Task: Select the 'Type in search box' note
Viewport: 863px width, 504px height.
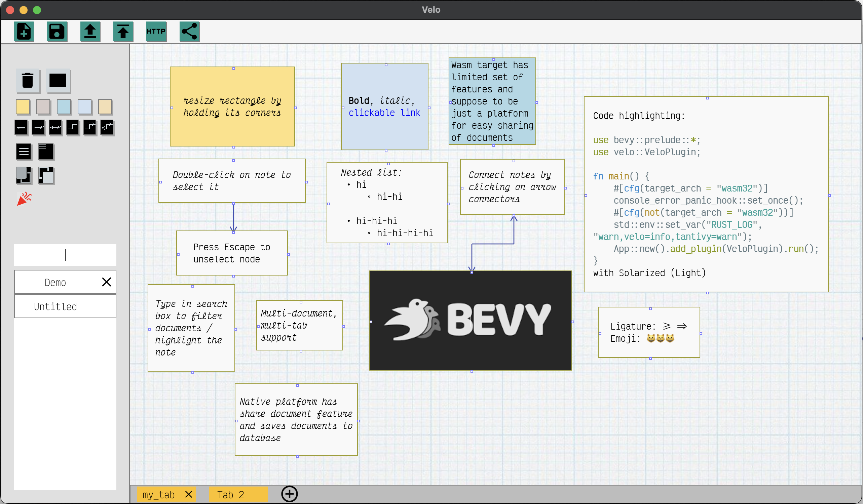Action: coord(191,328)
